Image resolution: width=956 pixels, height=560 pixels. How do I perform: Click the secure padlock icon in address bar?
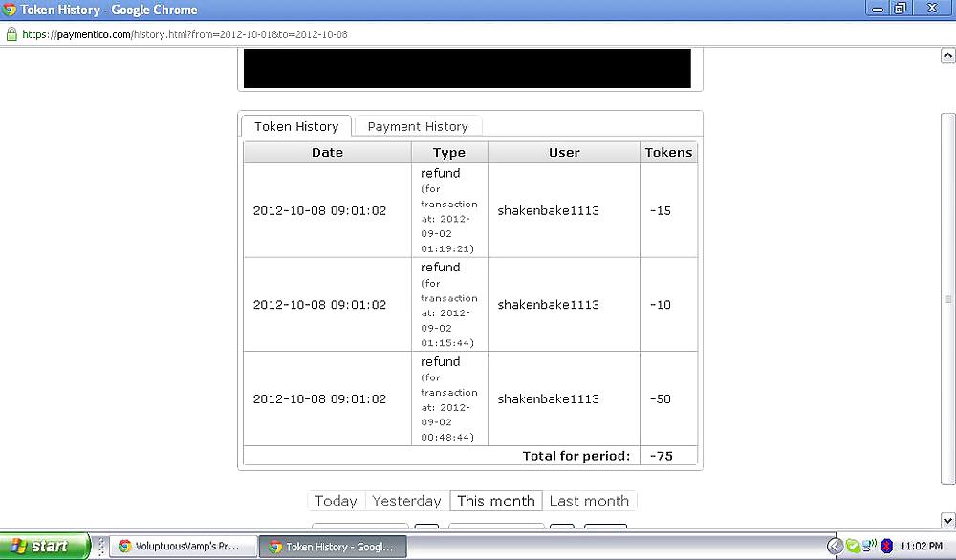[x=11, y=34]
